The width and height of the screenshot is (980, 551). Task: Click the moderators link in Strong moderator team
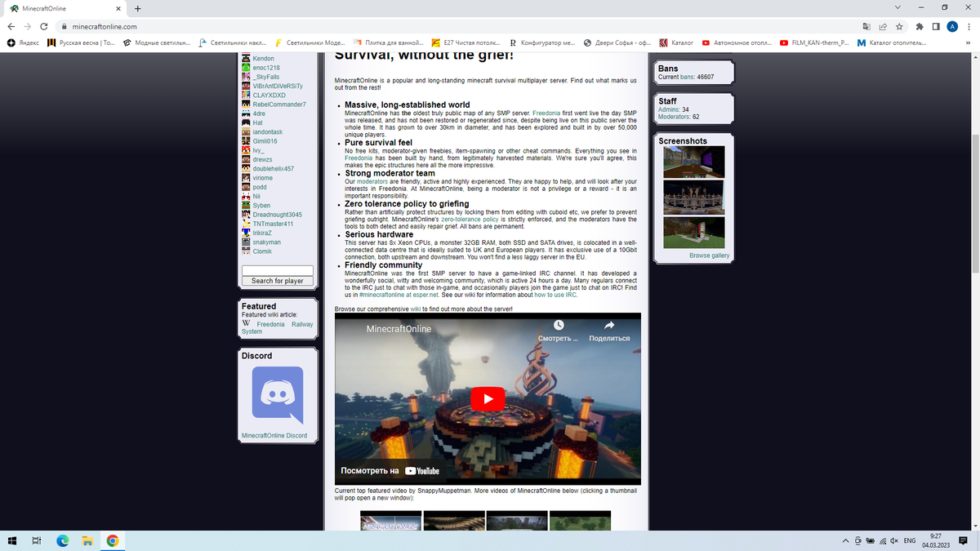point(372,181)
